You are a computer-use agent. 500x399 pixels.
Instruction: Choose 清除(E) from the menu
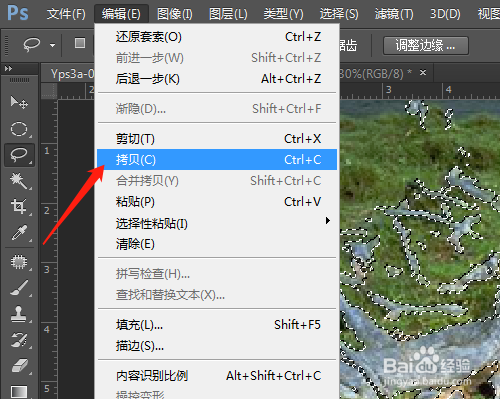[x=217, y=244]
